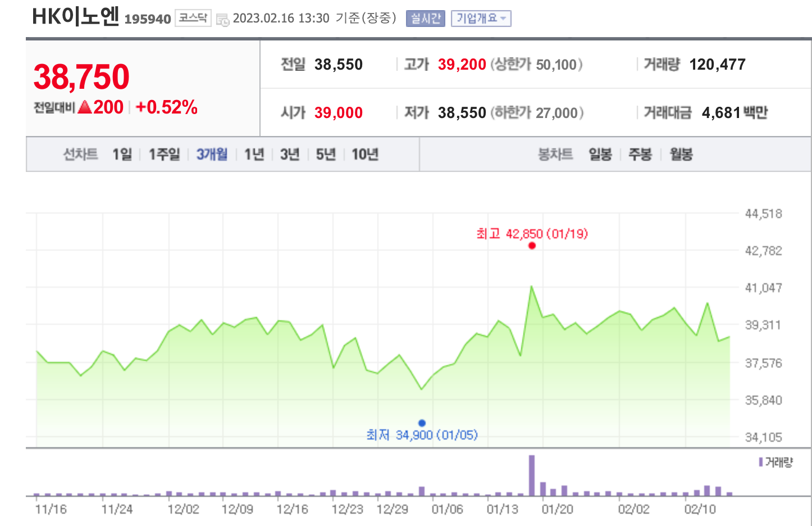Image resolution: width=812 pixels, height=526 pixels.
Task: Click the 44,518 y-axis label
Action: (x=763, y=214)
